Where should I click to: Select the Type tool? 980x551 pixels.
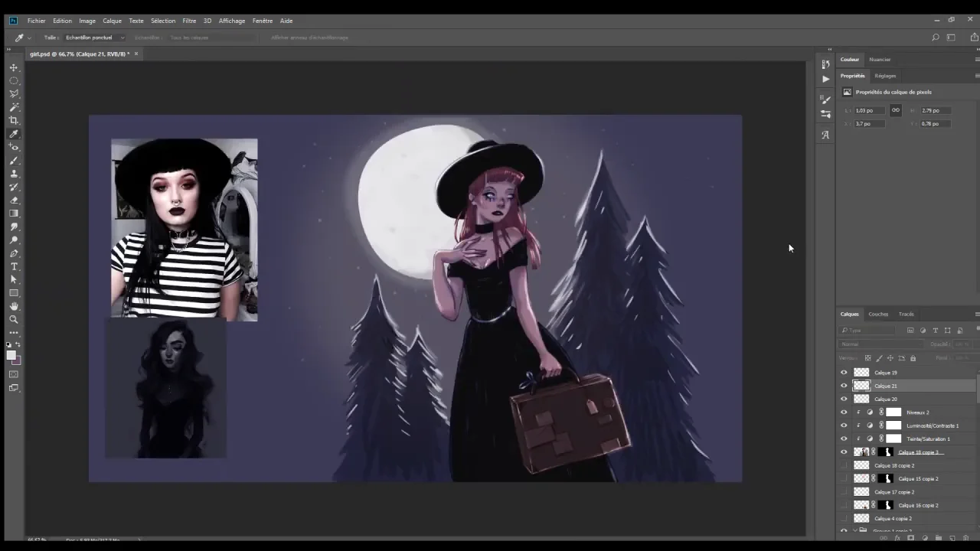[14, 266]
